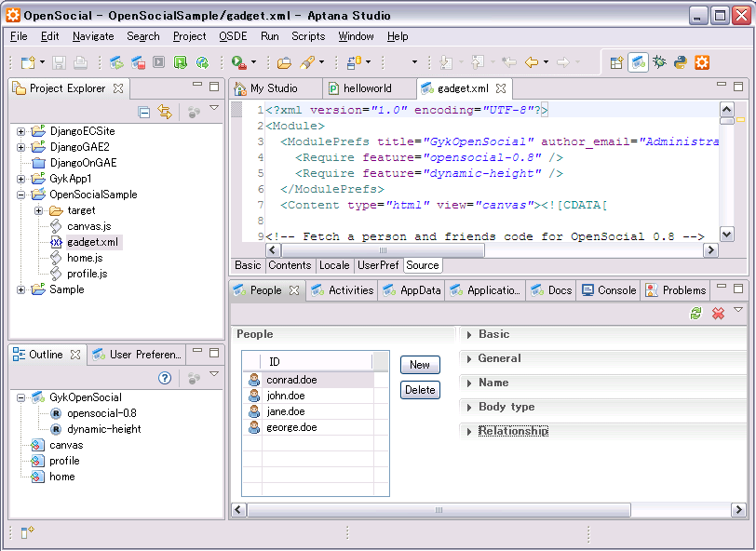The width and height of the screenshot is (756, 551).
Task: Switch to the helloworld editor tab
Action: (x=368, y=88)
